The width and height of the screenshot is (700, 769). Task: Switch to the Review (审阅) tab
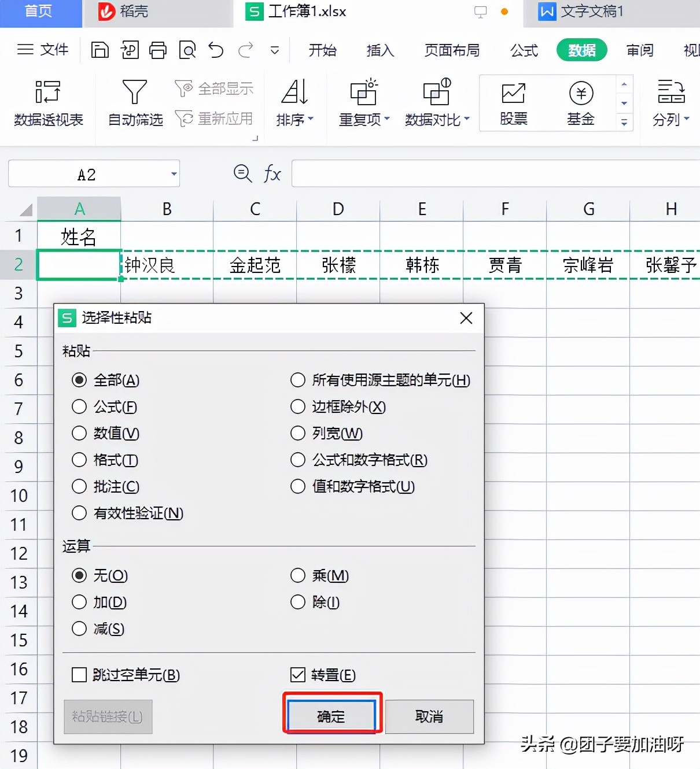click(640, 50)
